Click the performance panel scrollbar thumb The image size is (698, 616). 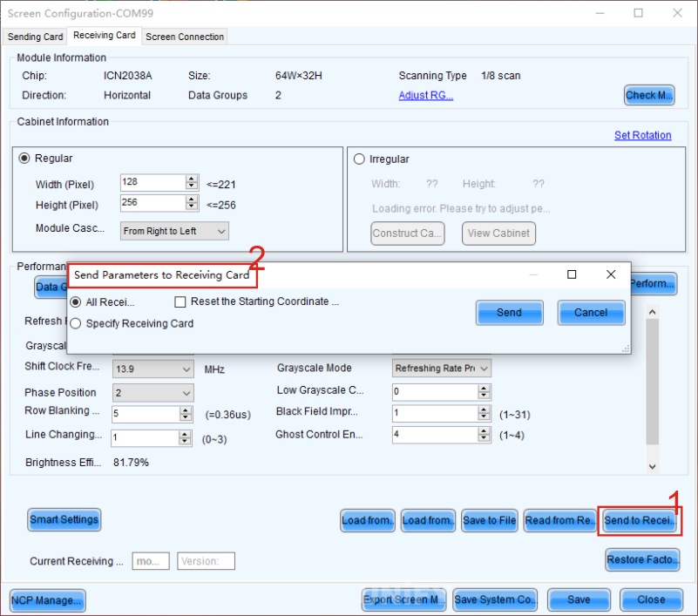click(652, 382)
